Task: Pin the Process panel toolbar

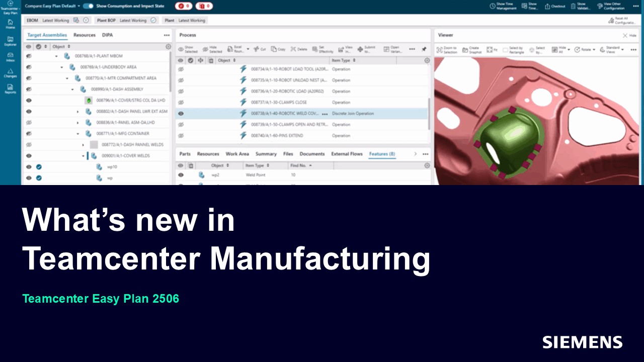Action: (x=424, y=49)
